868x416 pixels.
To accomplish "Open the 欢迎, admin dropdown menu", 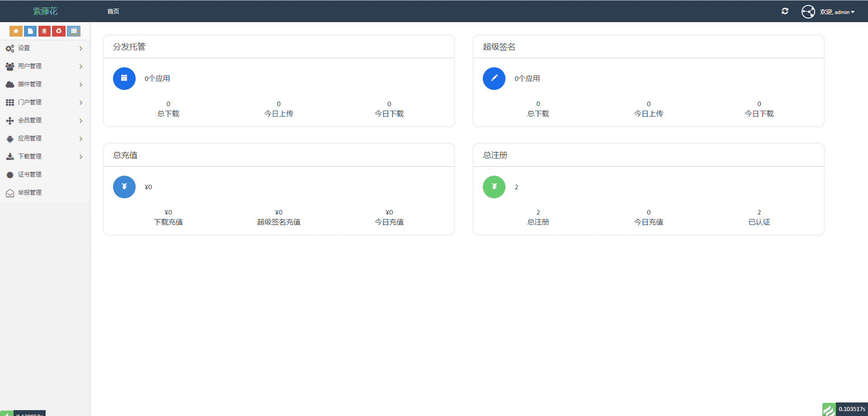I will pyautogui.click(x=837, y=12).
